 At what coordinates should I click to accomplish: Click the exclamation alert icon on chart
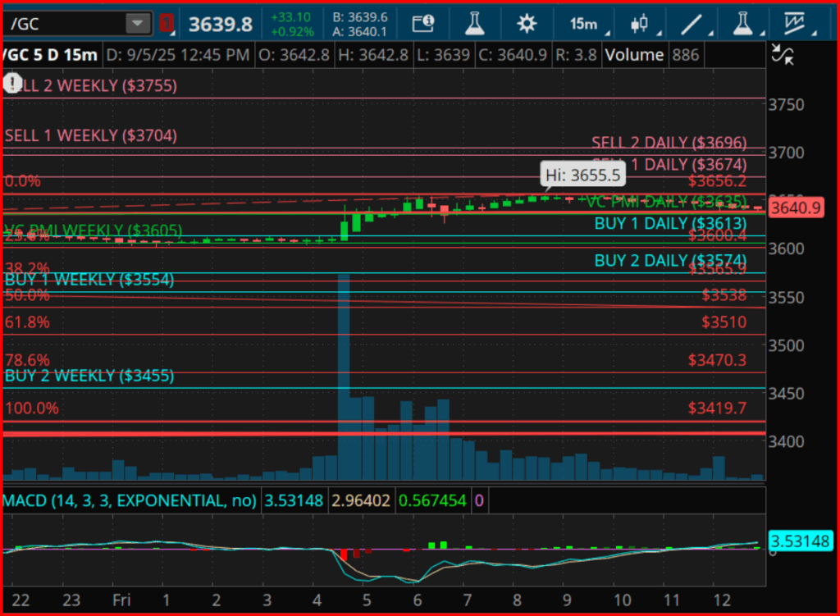(13, 84)
